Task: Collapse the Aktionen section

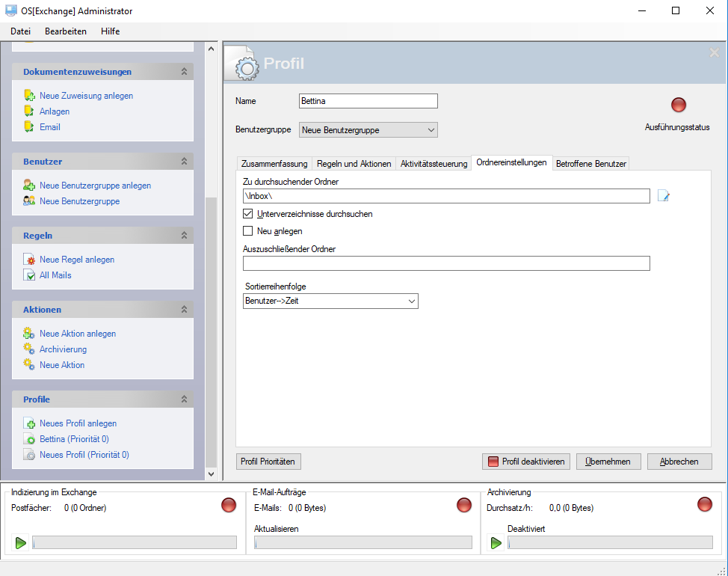Action: [184, 310]
